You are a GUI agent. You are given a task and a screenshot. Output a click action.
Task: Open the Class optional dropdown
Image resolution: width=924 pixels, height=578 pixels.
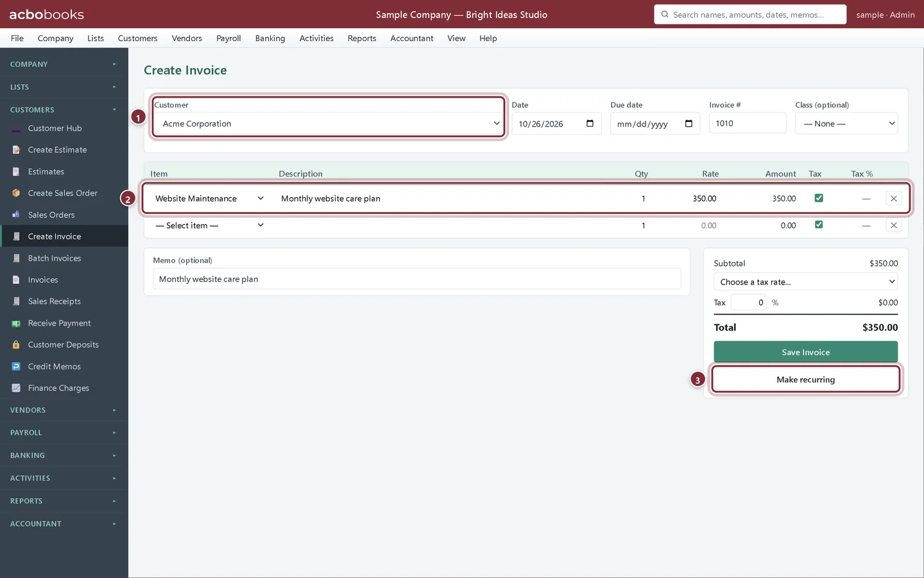846,123
